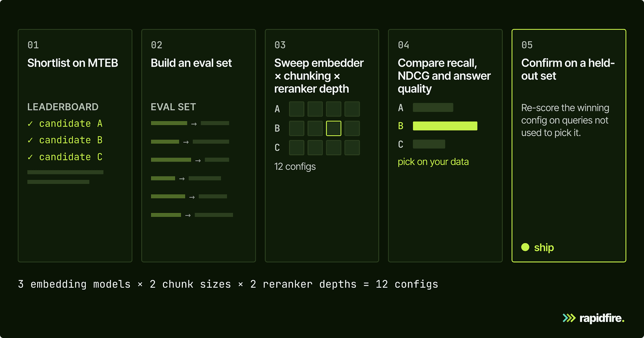Click the checkmark beside candidate C

pyautogui.click(x=30, y=157)
